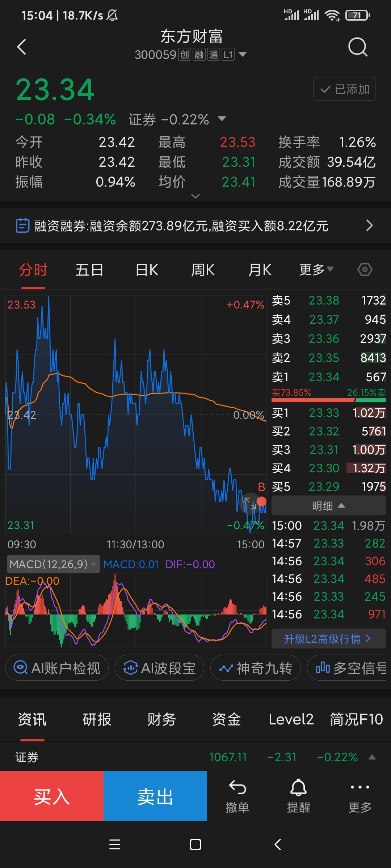Viewport: 391px width, 868px height.
Task: Open the AI波段宝 tool
Action: click(159, 668)
